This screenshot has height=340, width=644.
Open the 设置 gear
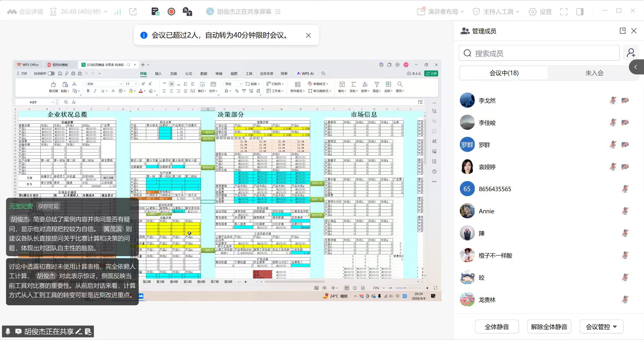pos(540,12)
